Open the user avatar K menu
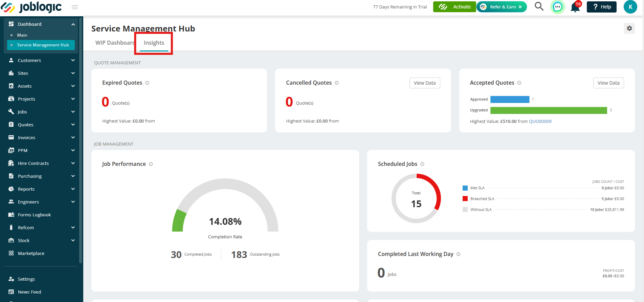Viewport: 644px width, 302px height. [x=630, y=7]
